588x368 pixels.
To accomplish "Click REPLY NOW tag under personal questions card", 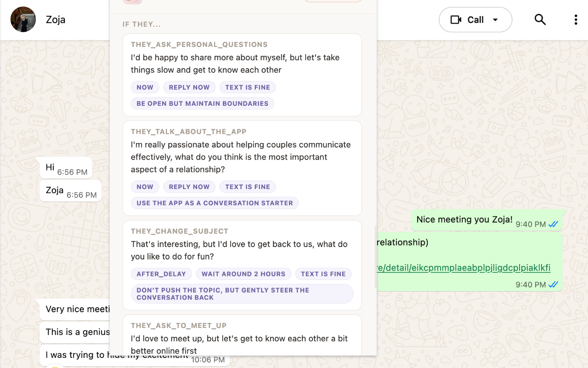I will pos(189,87).
